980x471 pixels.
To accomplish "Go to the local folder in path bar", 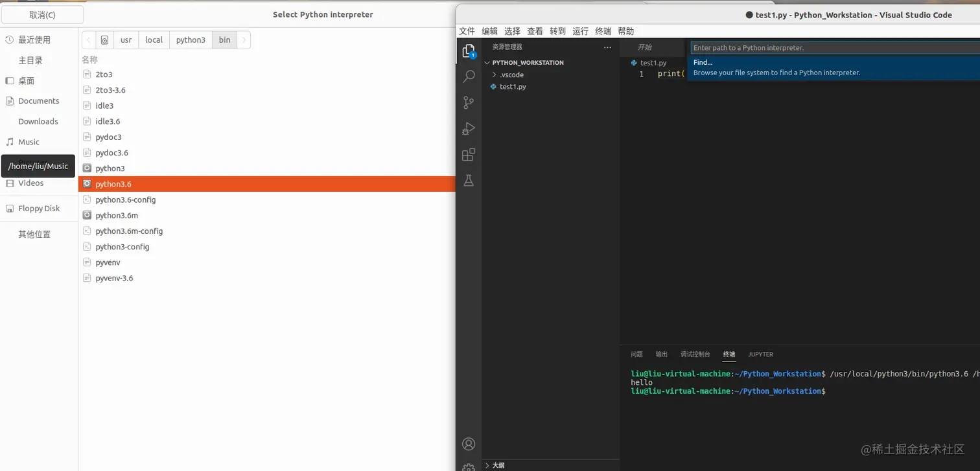I will tap(154, 40).
